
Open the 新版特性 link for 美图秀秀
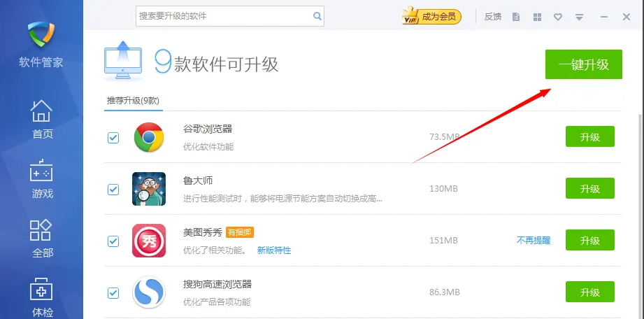(274, 250)
